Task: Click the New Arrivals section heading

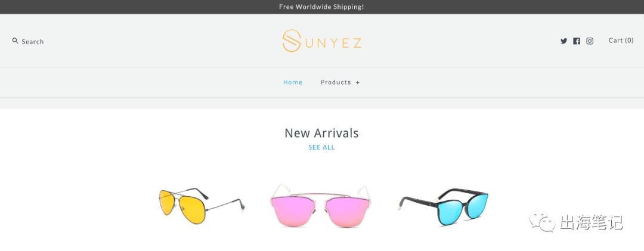Action: tap(321, 133)
